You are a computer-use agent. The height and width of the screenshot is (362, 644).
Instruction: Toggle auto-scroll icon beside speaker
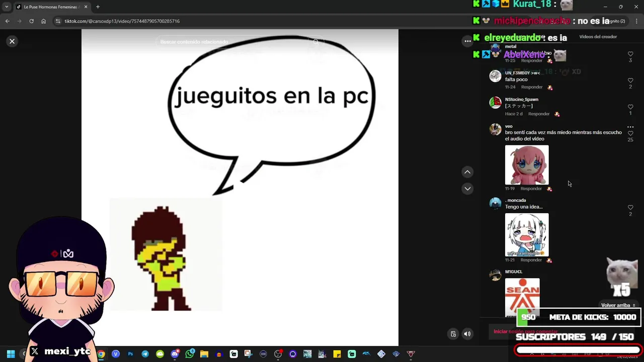(x=453, y=334)
